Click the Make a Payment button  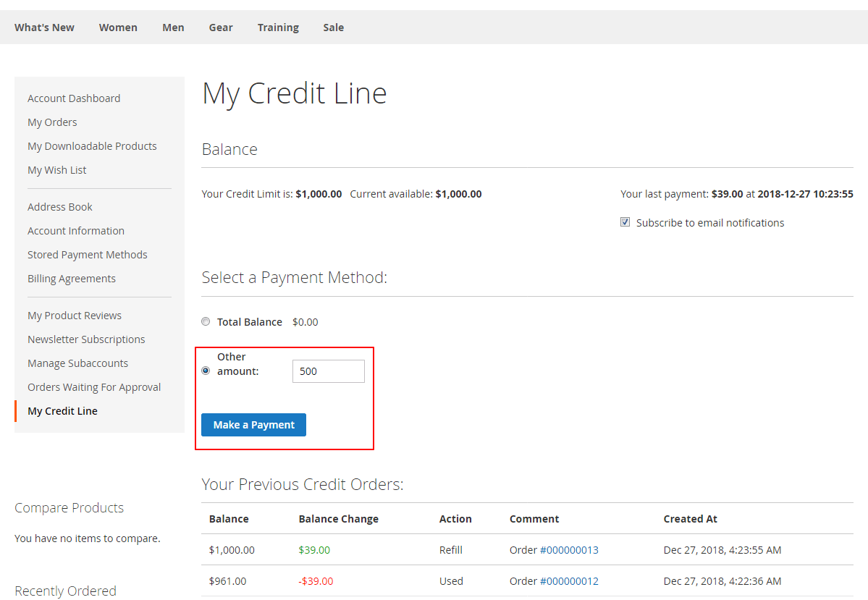253,425
